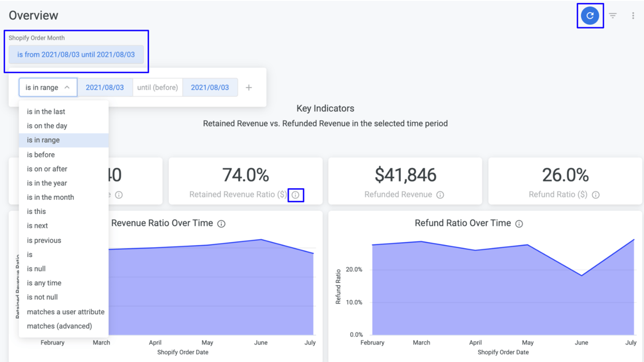644x362 pixels.
Task: Click the 'Shopify Order Month' filter label
Action: click(36, 38)
